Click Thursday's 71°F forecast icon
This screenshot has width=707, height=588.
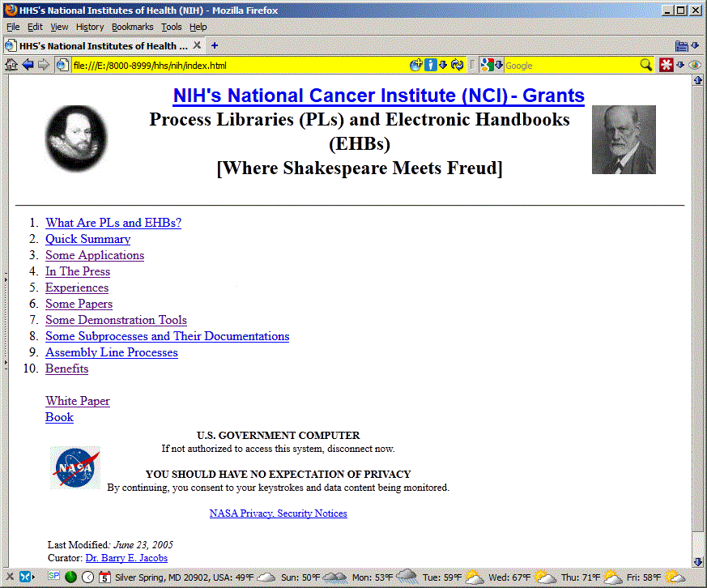click(x=613, y=577)
